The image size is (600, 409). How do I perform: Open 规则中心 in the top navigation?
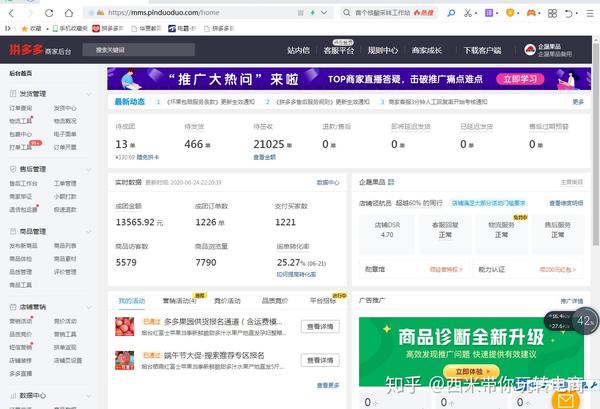coord(383,50)
